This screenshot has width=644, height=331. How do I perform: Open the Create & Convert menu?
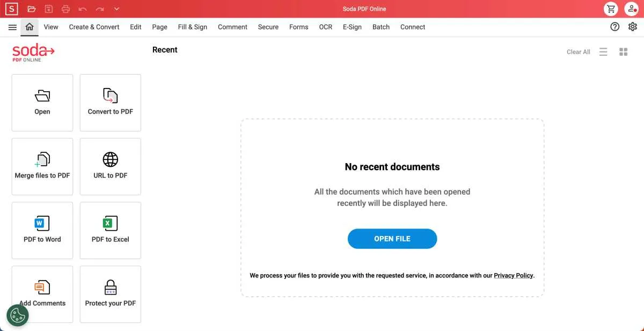pyautogui.click(x=94, y=27)
